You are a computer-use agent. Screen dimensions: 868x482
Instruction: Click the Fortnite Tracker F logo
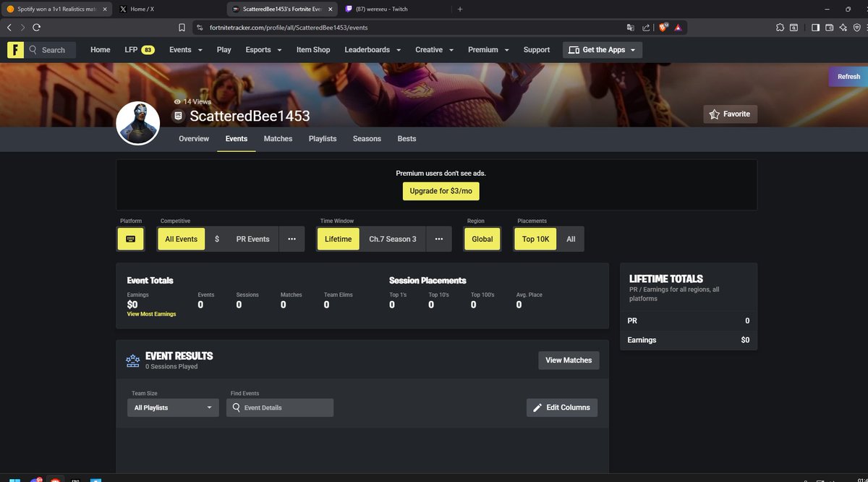(16, 50)
